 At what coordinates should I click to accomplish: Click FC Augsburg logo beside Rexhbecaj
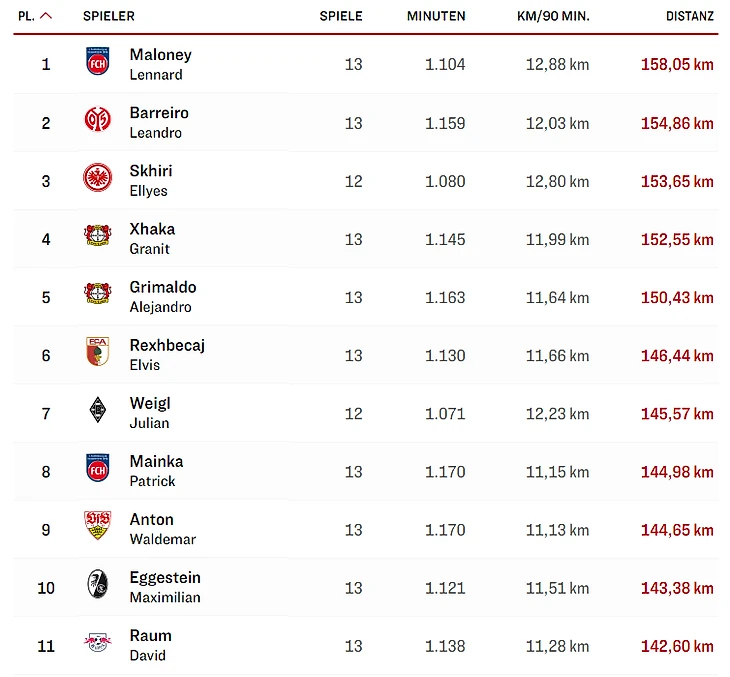point(97,354)
